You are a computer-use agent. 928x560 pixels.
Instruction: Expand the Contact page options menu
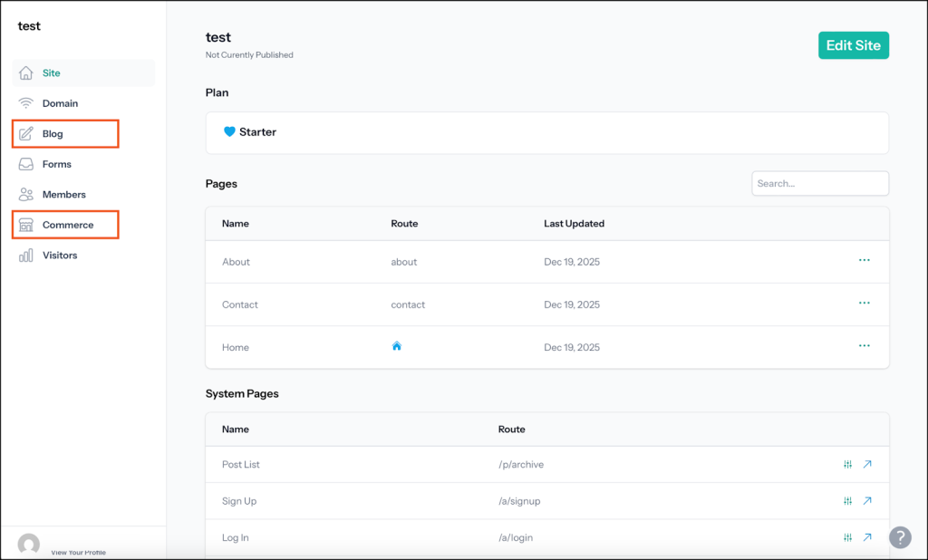864,304
